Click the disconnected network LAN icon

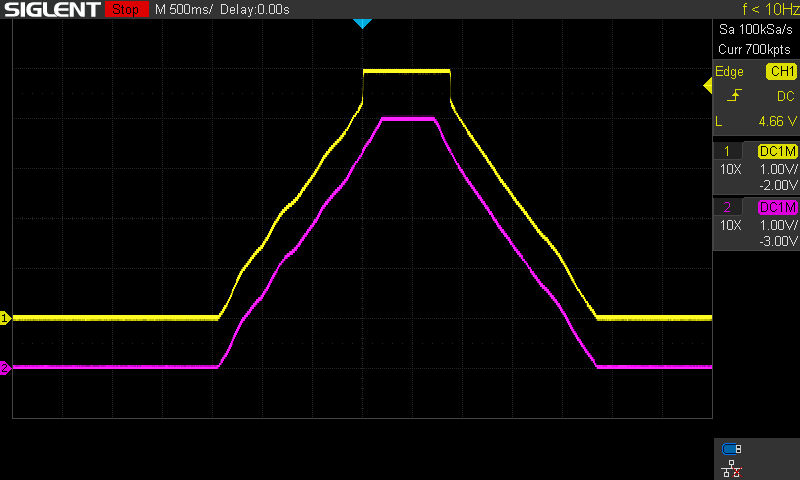point(730,467)
